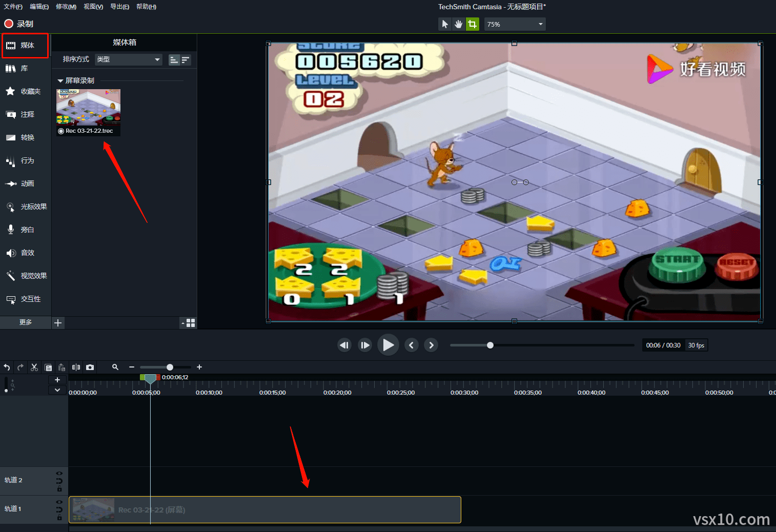Screen dimensions: 776x532
Task: Toggle the canvas crop mode tool
Action: pos(473,24)
